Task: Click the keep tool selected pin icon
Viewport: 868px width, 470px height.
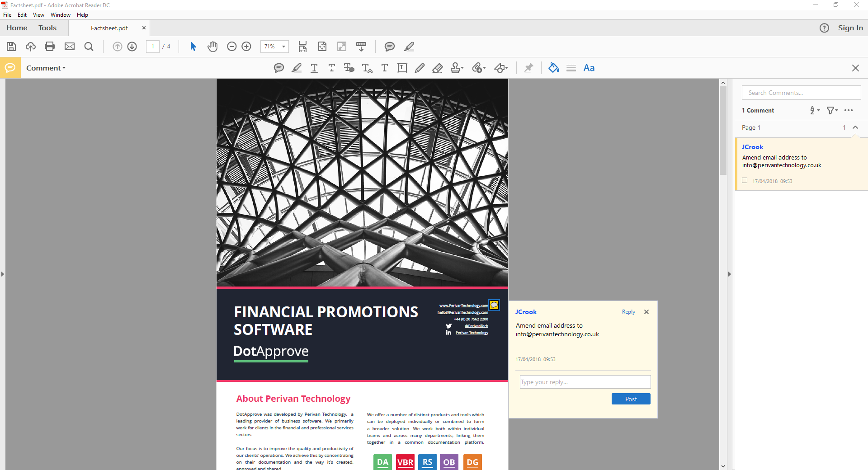Action: point(528,68)
